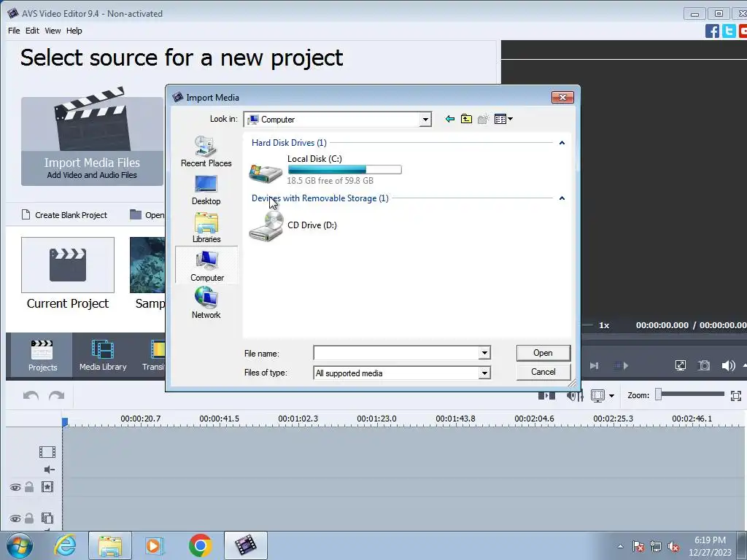The width and height of the screenshot is (747, 560).
Task: Launch Internet Explorer from taskbar
Action: (65, 545)
